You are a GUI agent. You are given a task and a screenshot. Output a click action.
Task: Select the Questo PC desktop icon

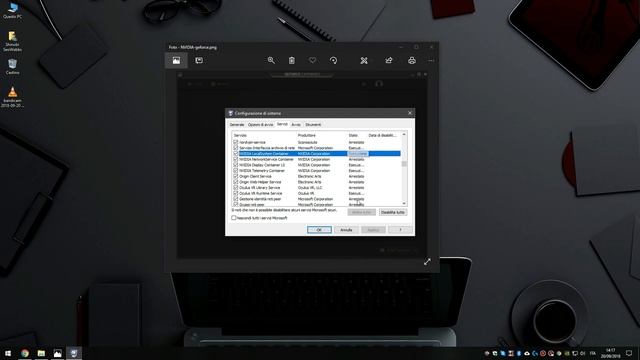point(12,11)
